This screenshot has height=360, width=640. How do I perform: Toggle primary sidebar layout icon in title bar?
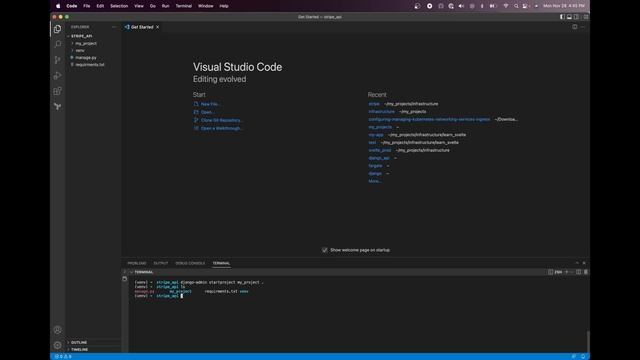click(x=562, y=17)
